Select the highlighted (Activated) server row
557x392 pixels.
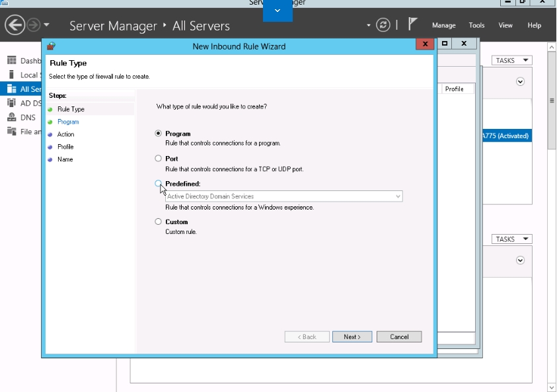507,136
